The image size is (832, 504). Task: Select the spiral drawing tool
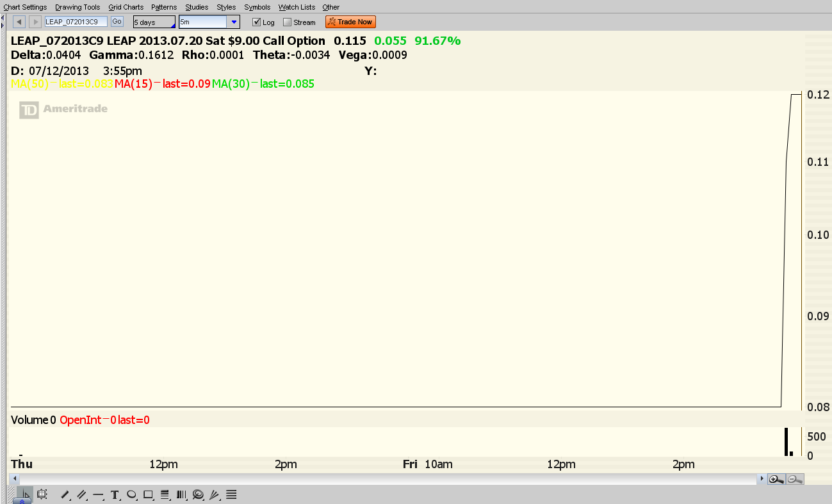click(198, 494)
